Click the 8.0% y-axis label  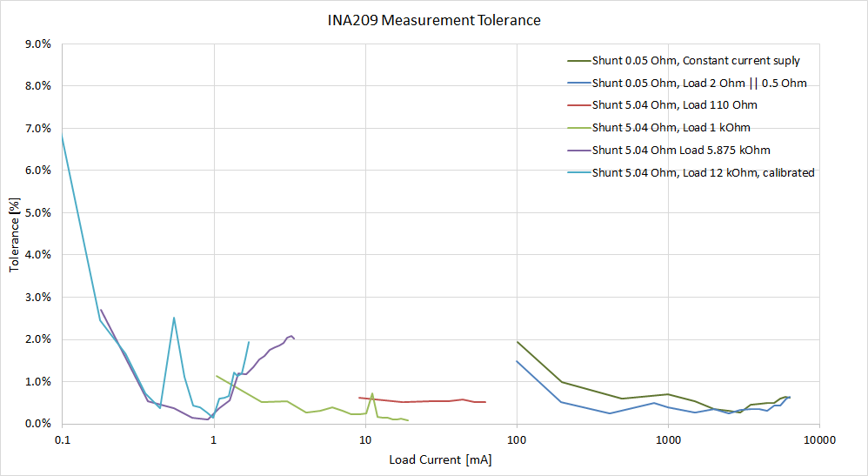click(x=37, y=86)
